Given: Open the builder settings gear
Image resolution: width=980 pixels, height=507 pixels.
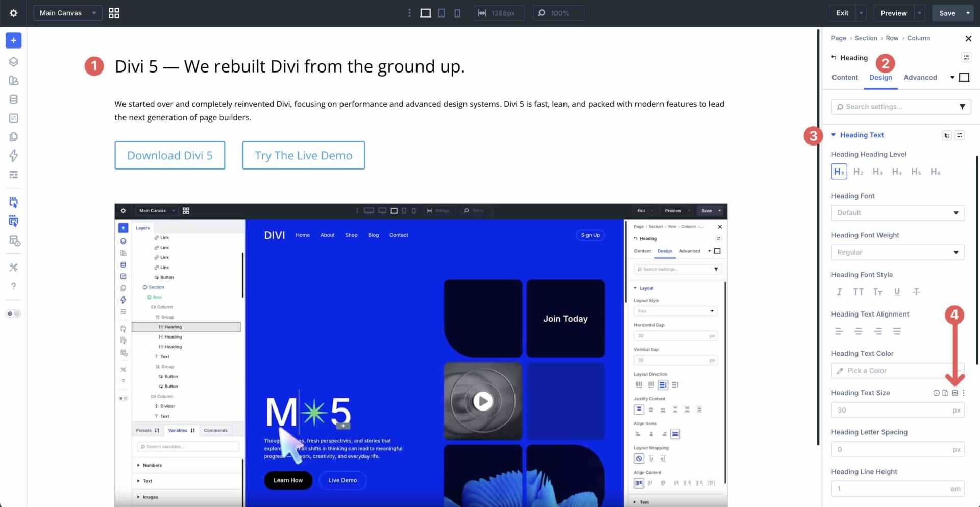Looking at the screenshot, I should pyautogui.click(x=14, y=13).
